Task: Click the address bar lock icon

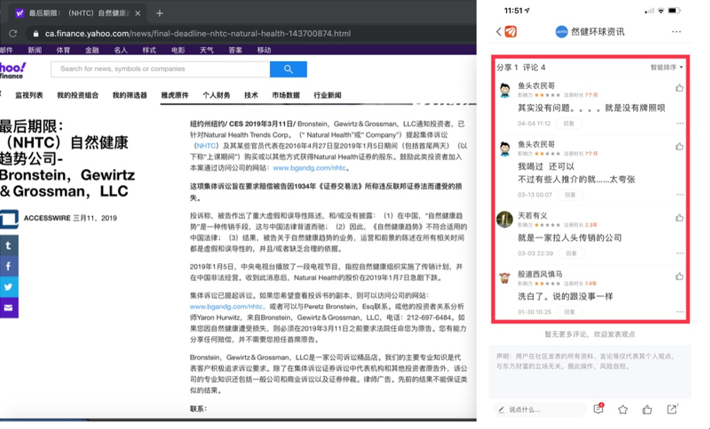Action: tap(35, 34)
